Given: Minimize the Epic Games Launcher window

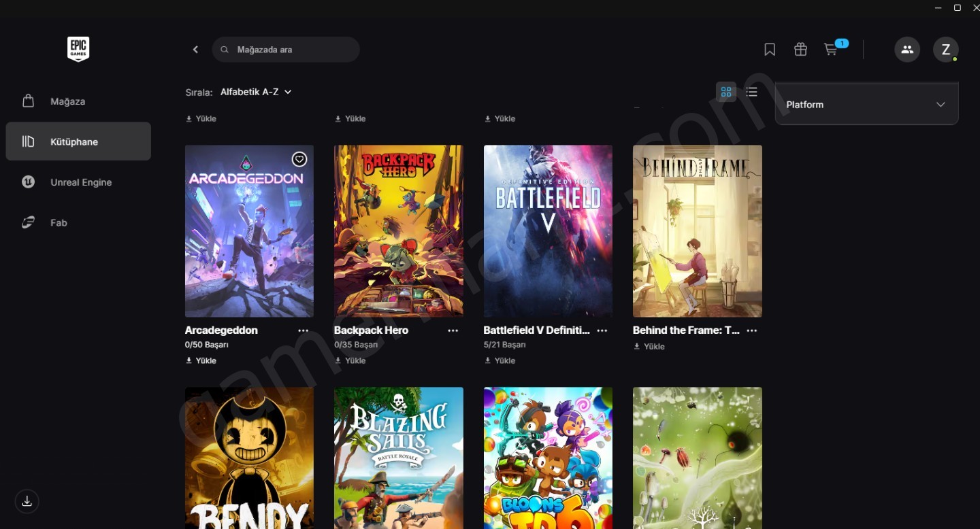Looking at the screenshot, I should 938,7.
